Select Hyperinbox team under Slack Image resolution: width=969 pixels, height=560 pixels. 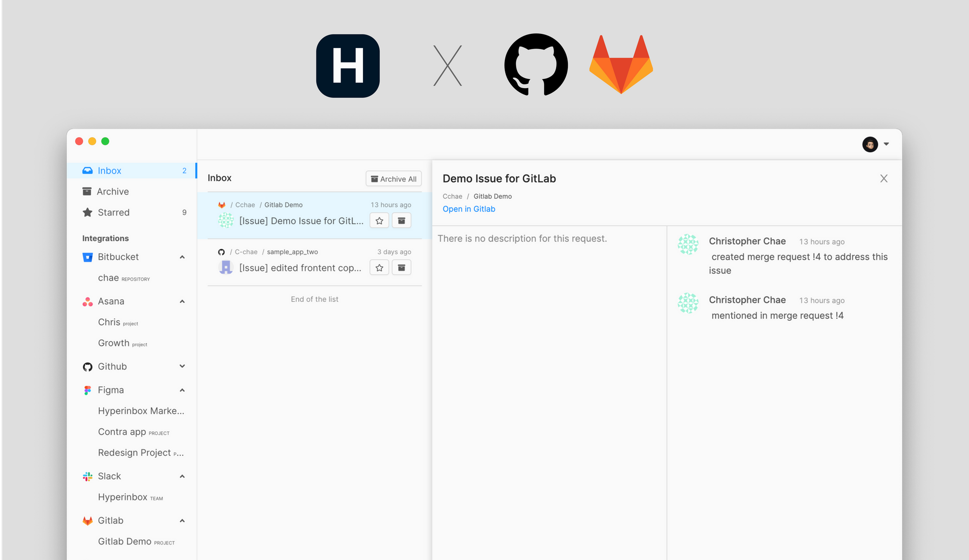pyautogui.click(x=130, y=497)
